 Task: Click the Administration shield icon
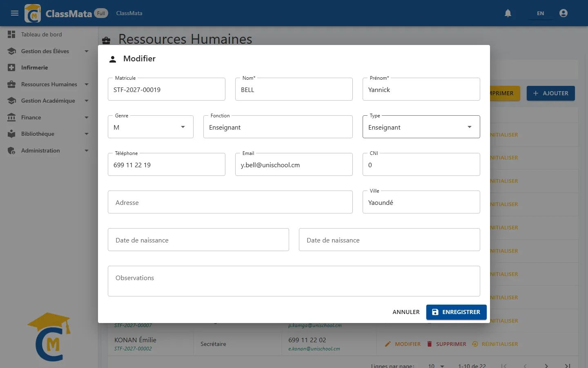tap(11, 150)
